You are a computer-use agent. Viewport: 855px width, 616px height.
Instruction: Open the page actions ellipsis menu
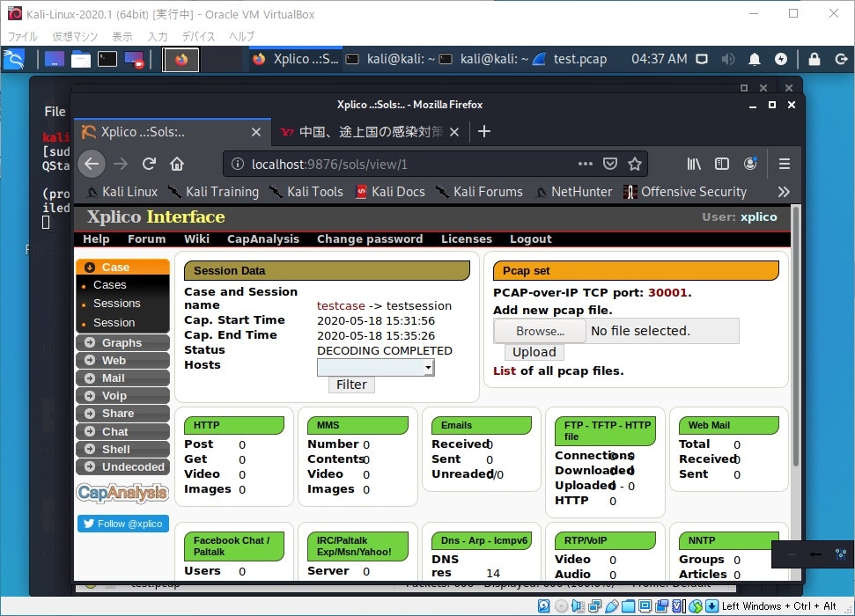(585, 164)
